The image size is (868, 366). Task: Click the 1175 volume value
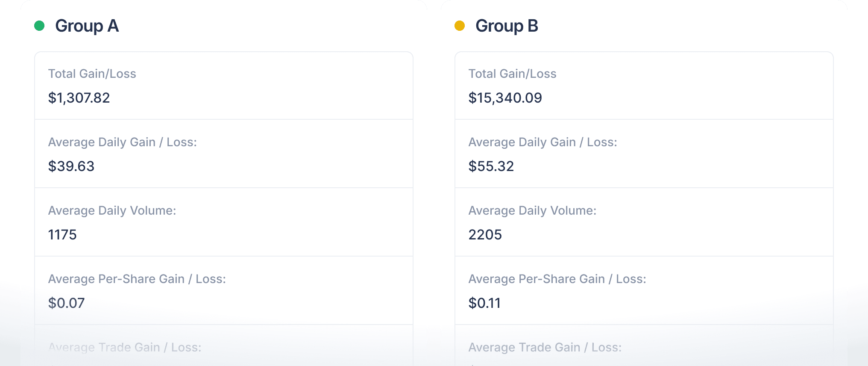coord(62,235)
